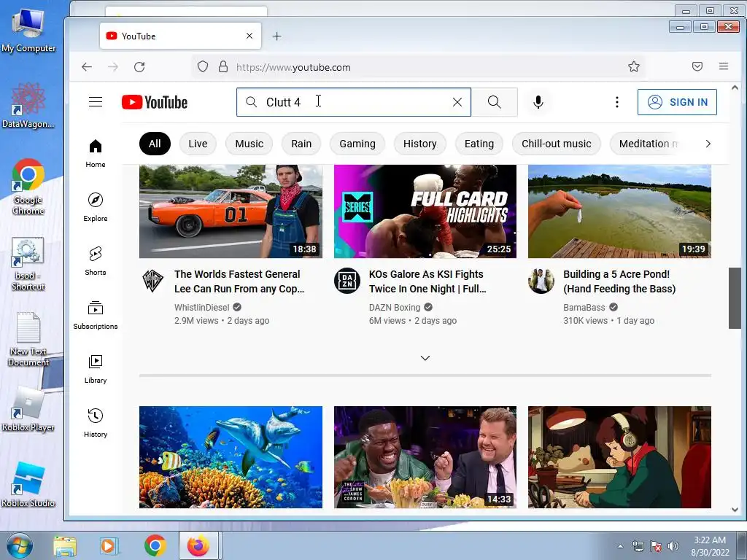Click inside the YouTube search field
The height and width of the screenshot is (560, 747).
354,102
